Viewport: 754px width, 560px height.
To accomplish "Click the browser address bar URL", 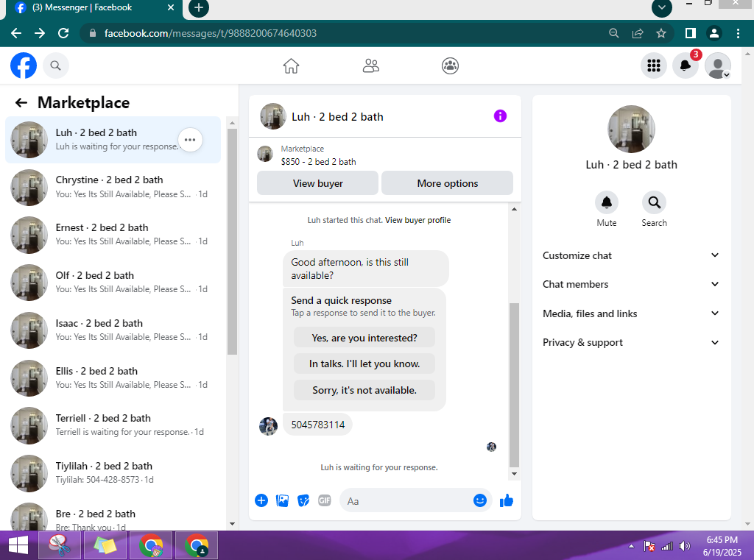I will (210, 33).
